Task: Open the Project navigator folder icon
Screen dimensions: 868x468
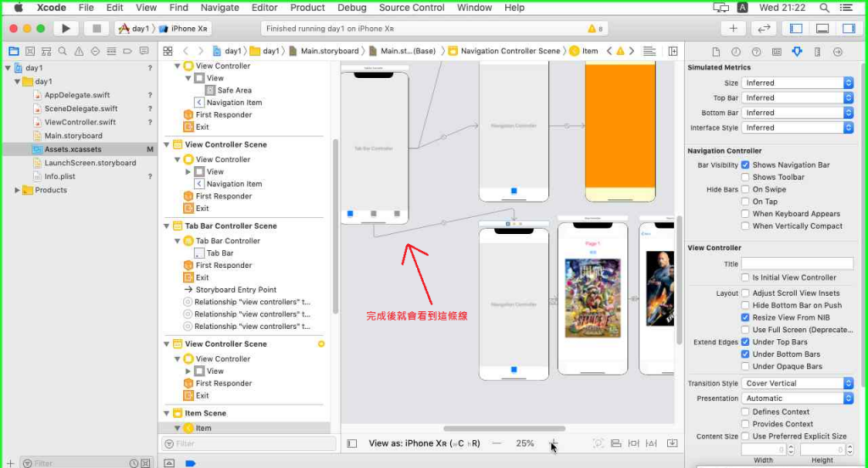Action: [14, 51]
